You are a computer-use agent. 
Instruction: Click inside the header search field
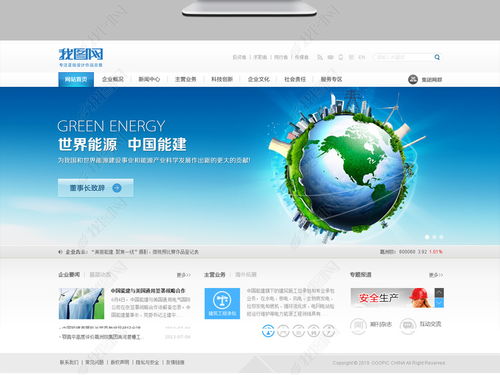click(x=403, y=57)
